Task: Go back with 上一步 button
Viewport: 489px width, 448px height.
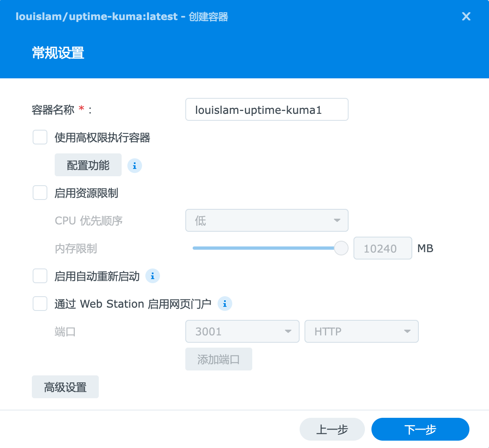Action: [332, 429]
